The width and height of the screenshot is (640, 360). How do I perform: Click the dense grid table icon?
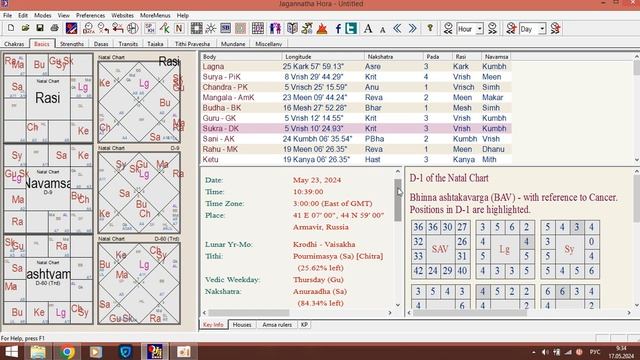pyautogui.click(x=258, y=28)
